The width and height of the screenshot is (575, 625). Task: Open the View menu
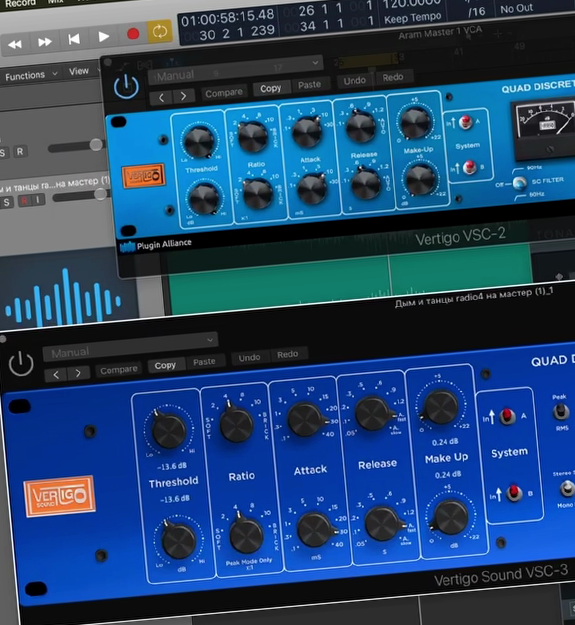coord(82,71)
